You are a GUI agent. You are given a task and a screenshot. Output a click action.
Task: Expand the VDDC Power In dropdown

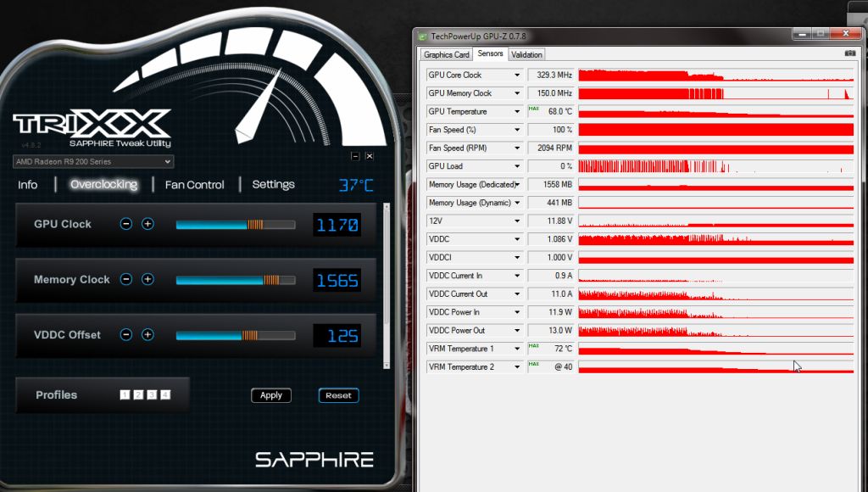(517, 312)
